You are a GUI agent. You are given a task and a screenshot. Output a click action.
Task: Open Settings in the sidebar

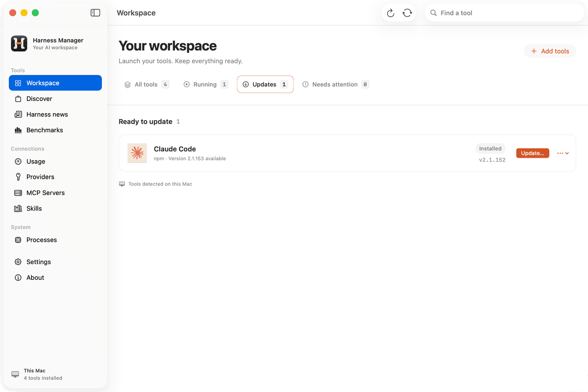(x=55, y=262)
